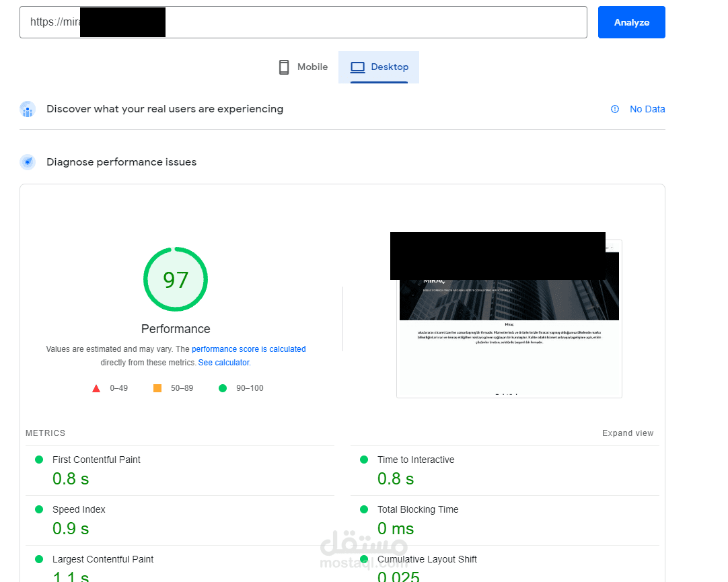Click the 0.9 s Speed Index value

tap(71, 529)
